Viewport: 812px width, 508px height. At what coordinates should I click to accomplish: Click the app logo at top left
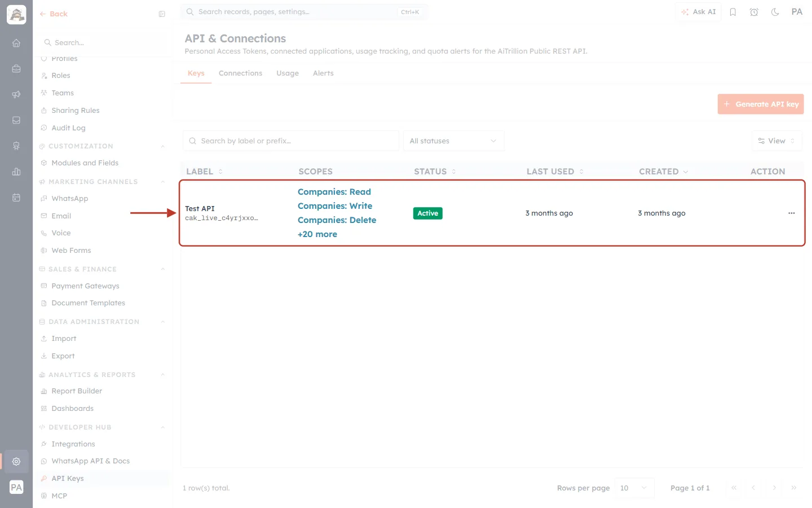point(16,15)
